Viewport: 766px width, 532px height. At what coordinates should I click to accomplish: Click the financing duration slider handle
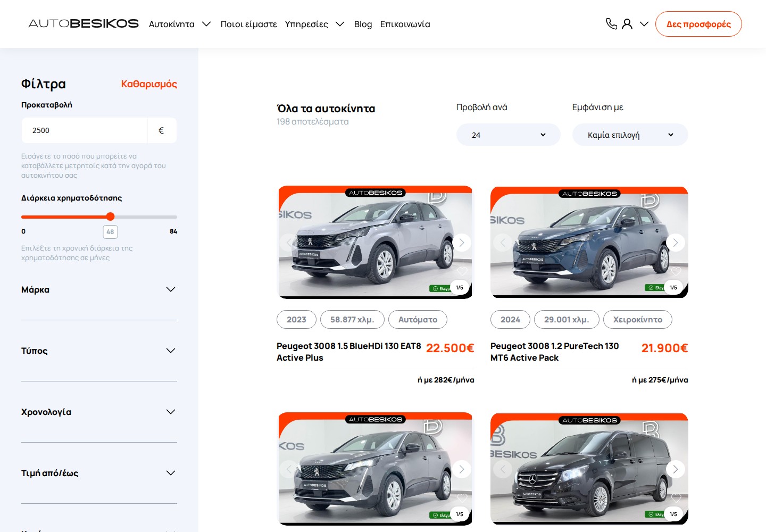point(110,217)
